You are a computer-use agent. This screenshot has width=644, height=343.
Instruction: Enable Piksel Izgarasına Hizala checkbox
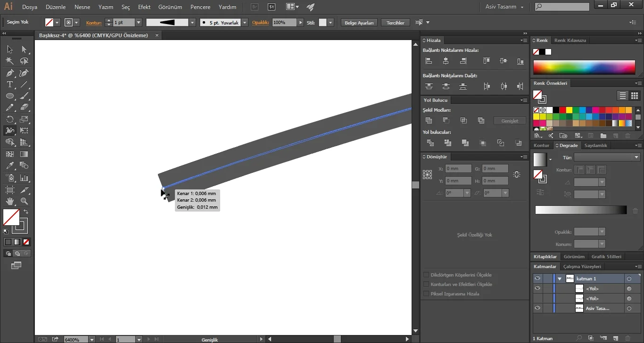point(426,294)
